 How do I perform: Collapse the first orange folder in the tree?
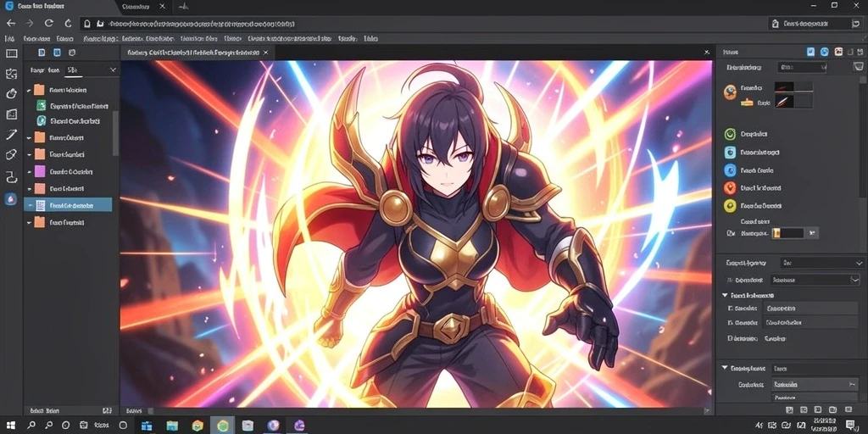(x=29, y=90)
